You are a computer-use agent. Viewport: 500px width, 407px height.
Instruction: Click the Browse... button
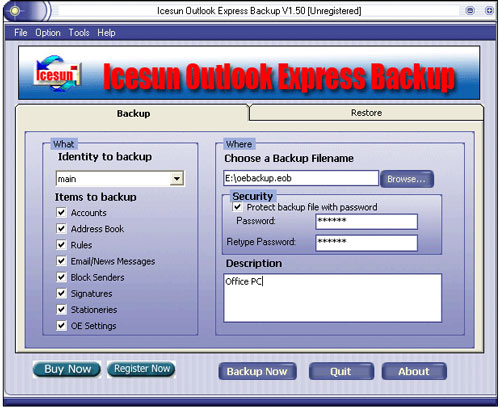click(x=407, y=179)
